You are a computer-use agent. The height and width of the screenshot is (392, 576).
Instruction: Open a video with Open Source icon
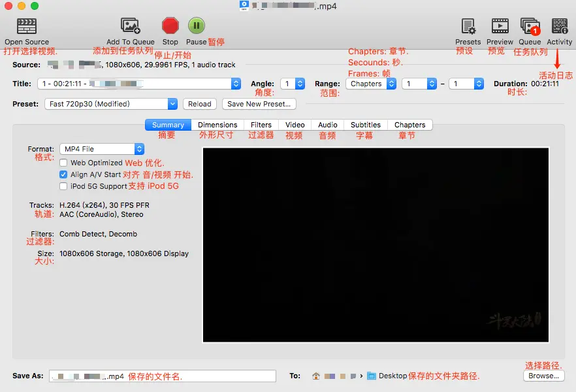(x=27, y=26)
